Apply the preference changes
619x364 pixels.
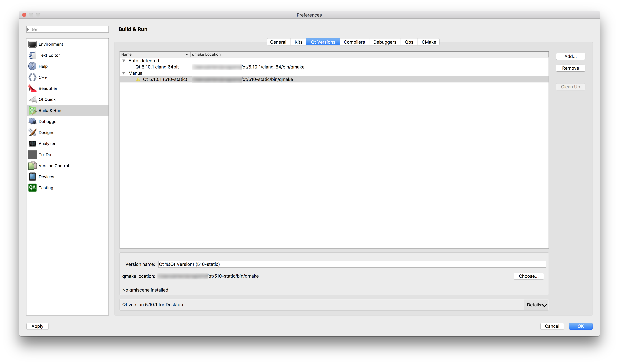[x=37, y=326]
